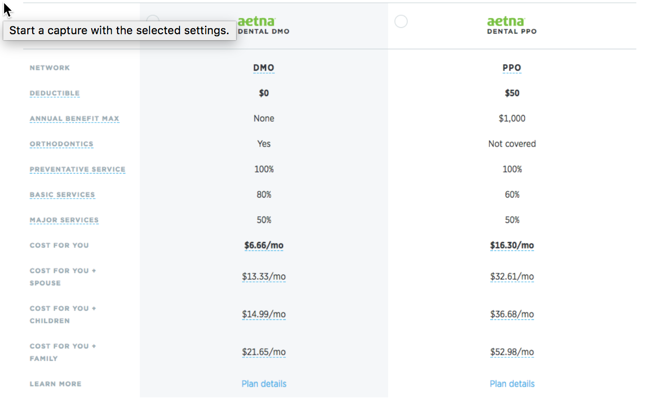
Task: Click the Aetna Dental PPO logo
Action: point(512,25)
